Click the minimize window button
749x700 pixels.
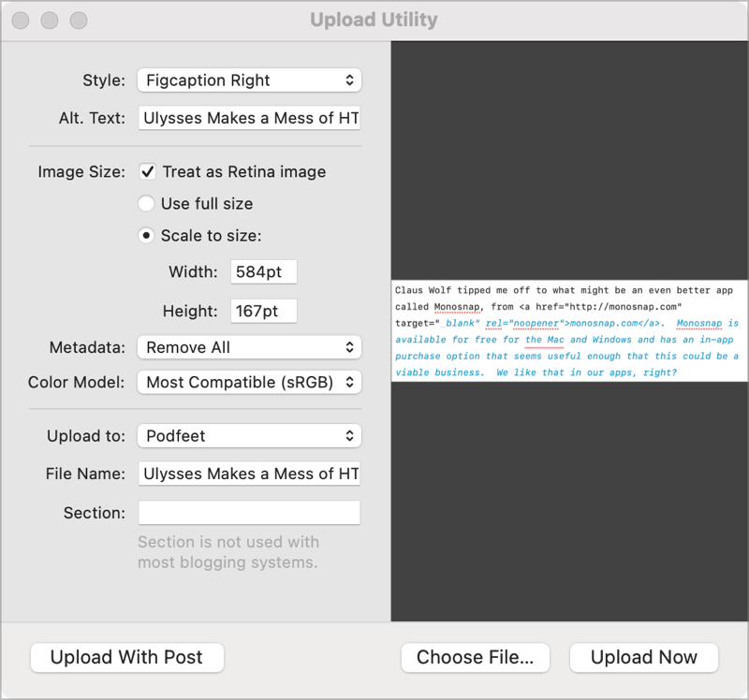coord(51,20)
